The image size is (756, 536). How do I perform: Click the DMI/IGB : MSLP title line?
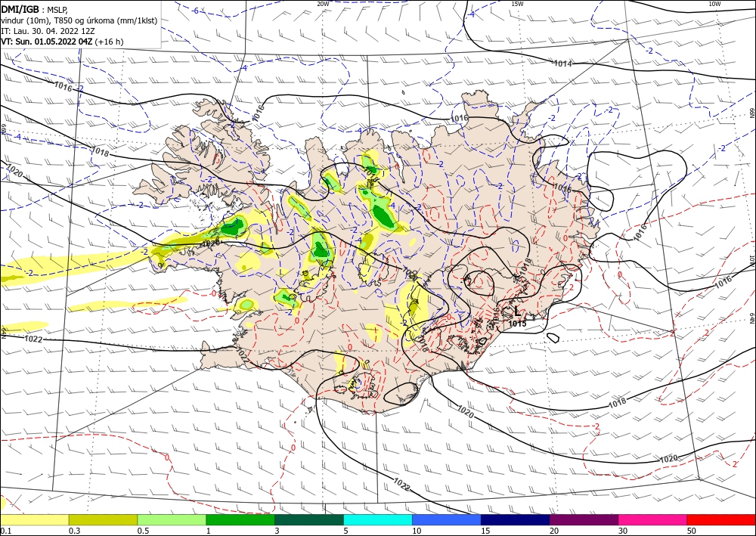35,10
